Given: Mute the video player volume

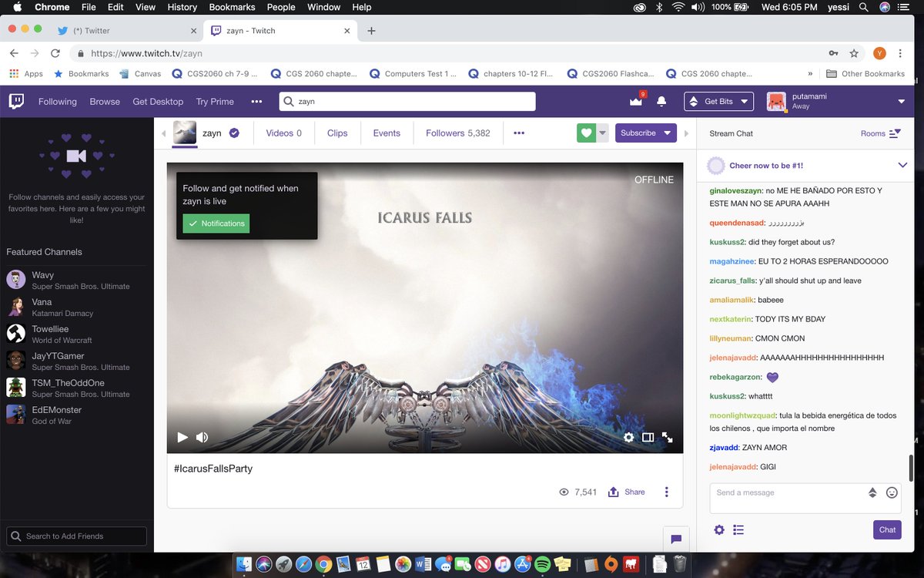Looking at the screenshot, I should [202, 437].
